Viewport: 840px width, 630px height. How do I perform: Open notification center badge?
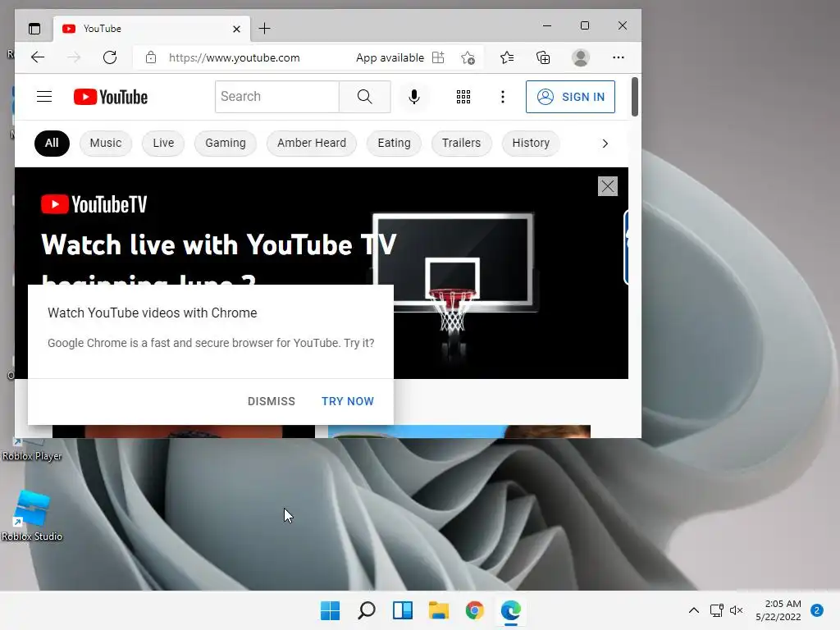(x=817, y=610)
